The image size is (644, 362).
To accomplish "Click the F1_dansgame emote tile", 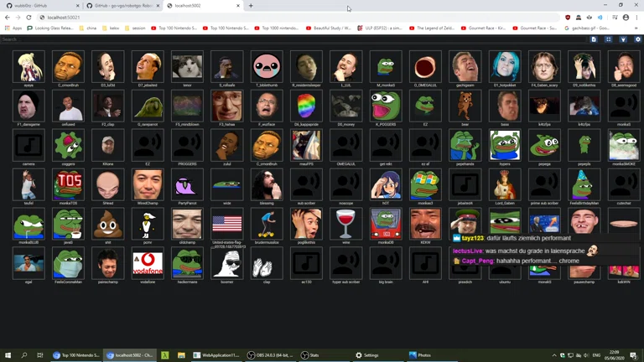I will (x=29, y=106).
